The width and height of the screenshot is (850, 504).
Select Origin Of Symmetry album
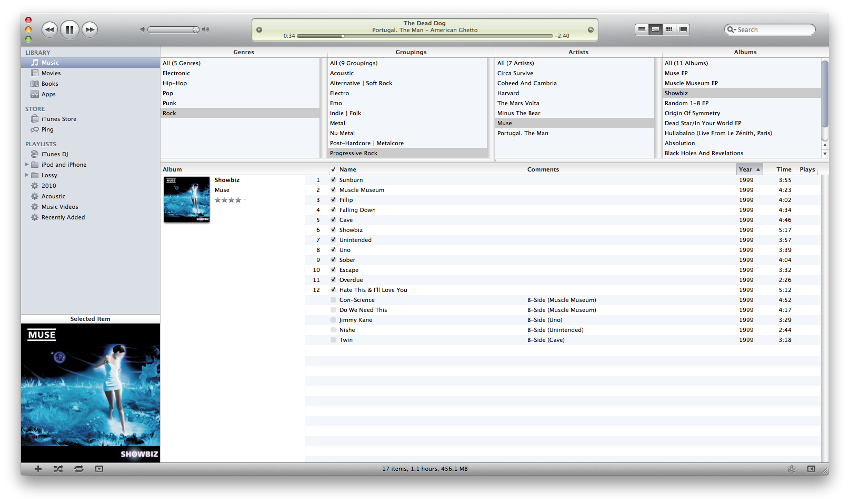[x=742, y=113]
